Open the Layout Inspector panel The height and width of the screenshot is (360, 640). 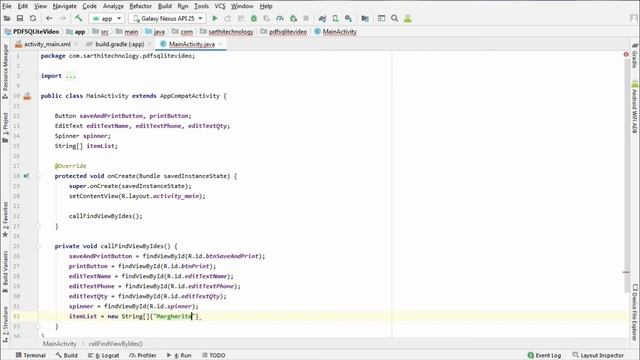click(x=598, y=355)
